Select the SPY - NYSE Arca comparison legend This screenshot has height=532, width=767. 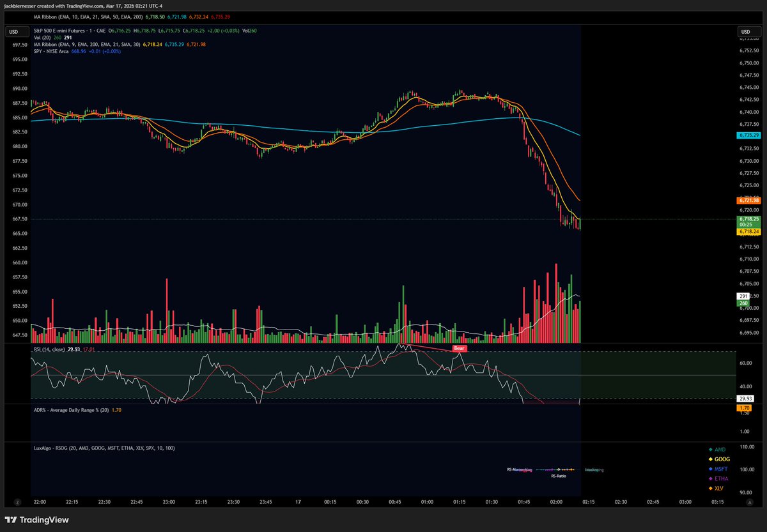(50, 51)
